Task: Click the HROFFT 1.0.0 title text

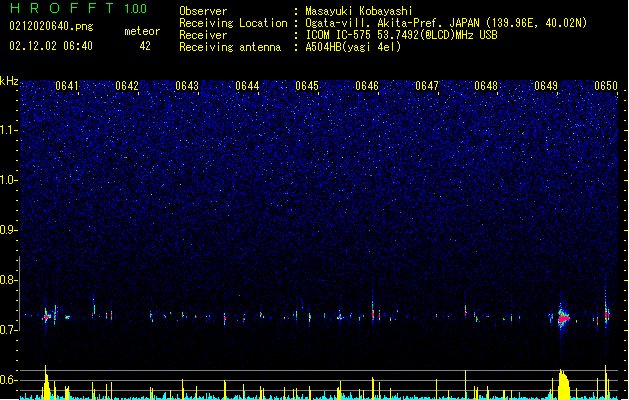Action: [79, 8]
